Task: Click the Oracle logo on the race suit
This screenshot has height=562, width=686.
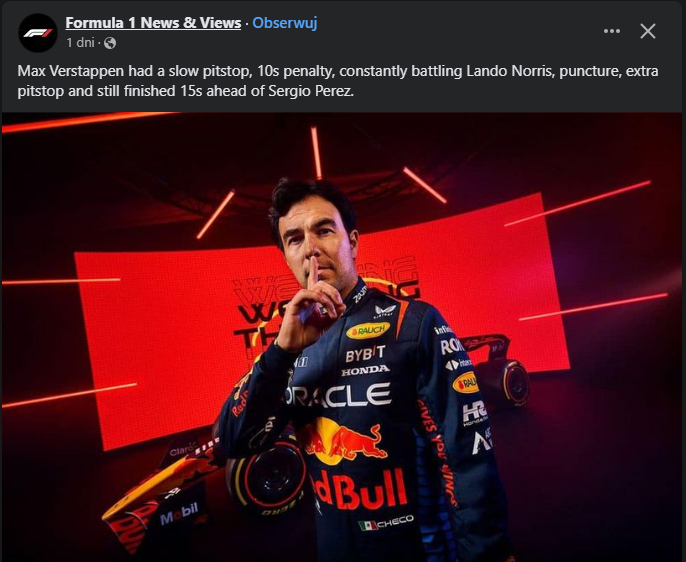Action: 338,395
